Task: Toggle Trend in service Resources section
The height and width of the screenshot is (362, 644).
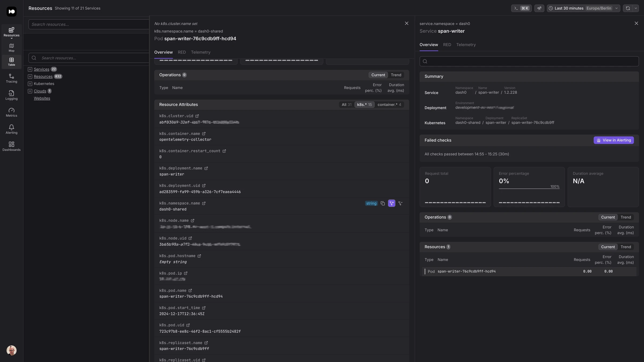Action: click(x=626, y=247)
